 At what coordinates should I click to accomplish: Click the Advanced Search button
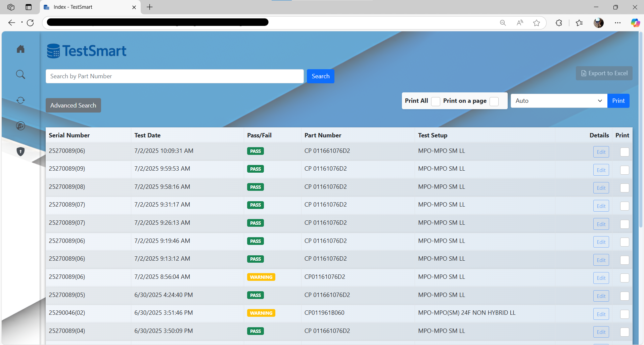tap(73, 105)
